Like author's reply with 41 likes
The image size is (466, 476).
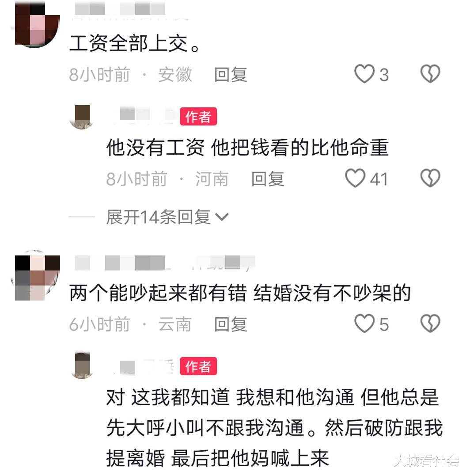pyautogui.click(x=355, y=178)
